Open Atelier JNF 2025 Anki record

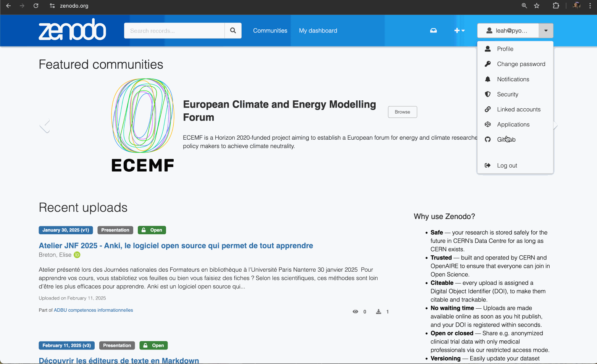pyautogui.click(x=176, y=246)
